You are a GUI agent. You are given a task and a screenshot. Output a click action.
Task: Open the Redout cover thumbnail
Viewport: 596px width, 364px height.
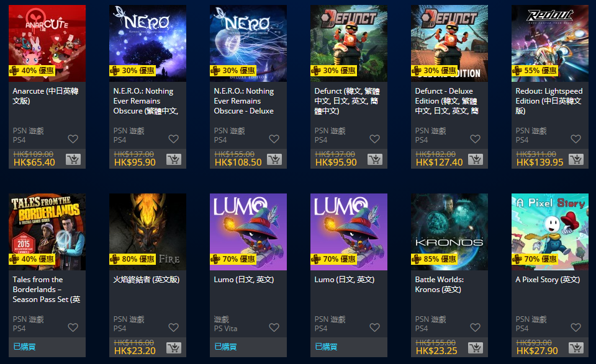pyautogui.click(x=550, y=43)
